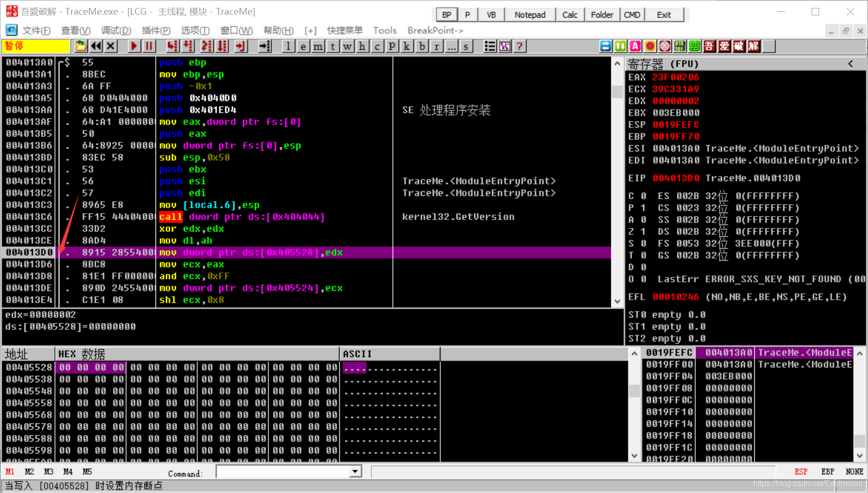Show patches via 'P' button

(392, 46)
